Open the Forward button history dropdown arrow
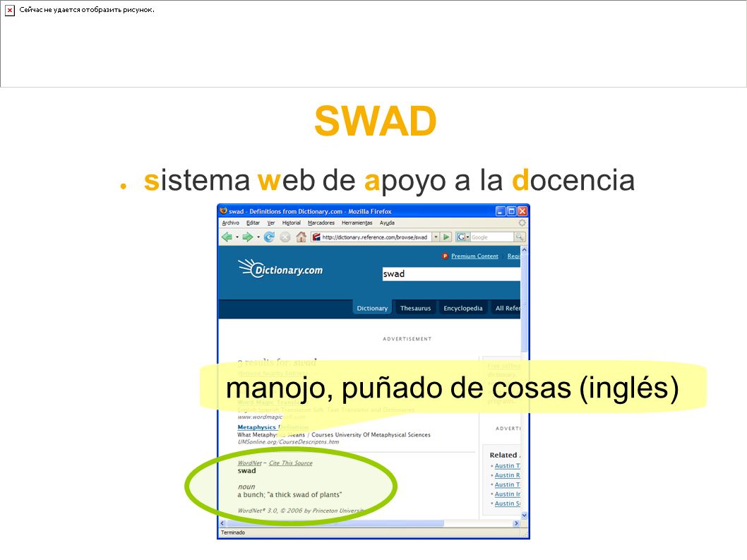The height and width of the screenshot is (560, 747). point(258,237)
